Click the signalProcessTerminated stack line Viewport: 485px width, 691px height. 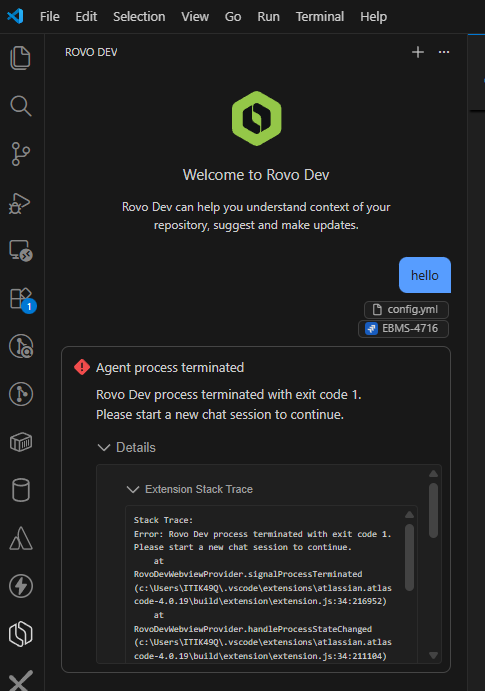click(248, 574)
